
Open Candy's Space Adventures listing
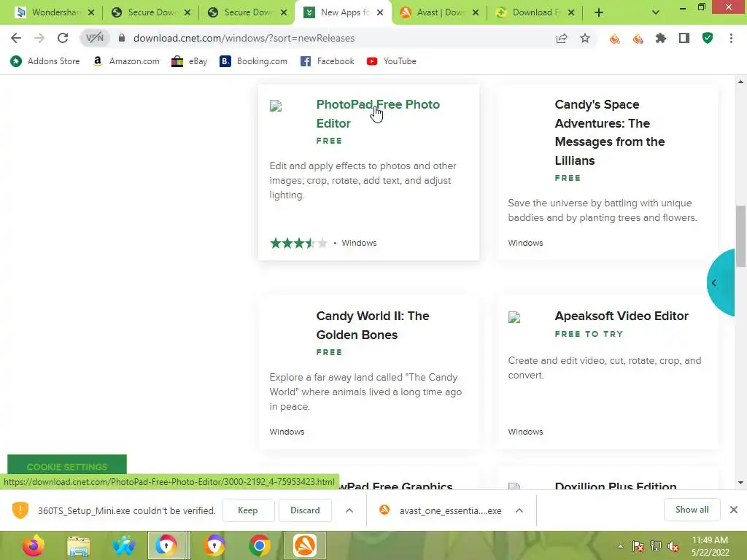(609, 133)
